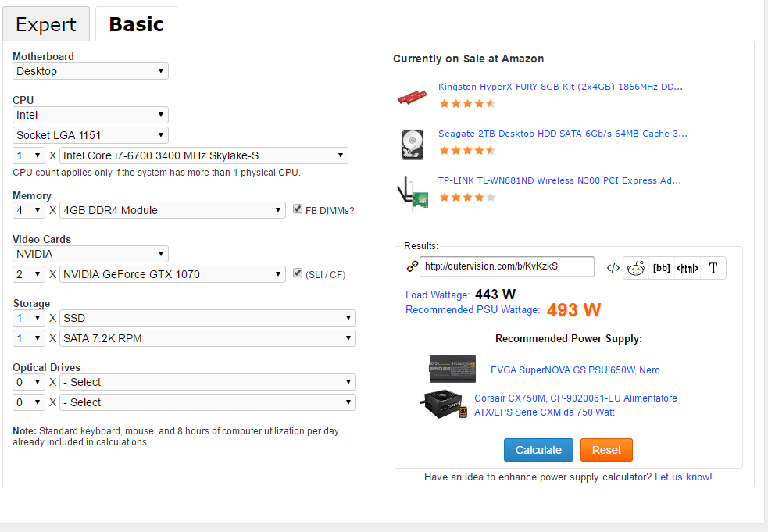This screenshot has height=532, width=768.
Task: Click the Reddit share format icon
Action: point(636,268)
